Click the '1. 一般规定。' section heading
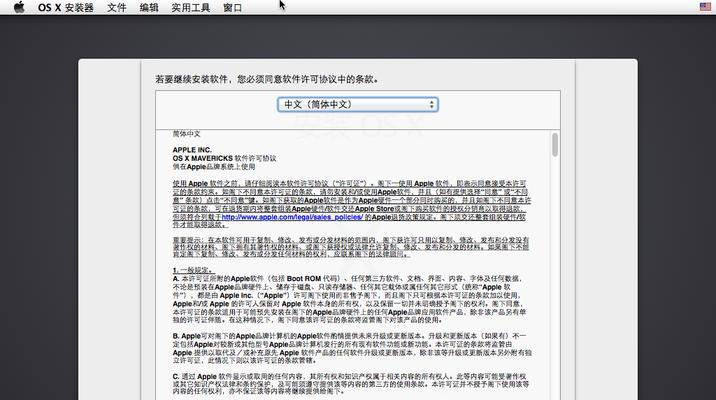Viewport: 716px width, 400px height. point(194,270)
